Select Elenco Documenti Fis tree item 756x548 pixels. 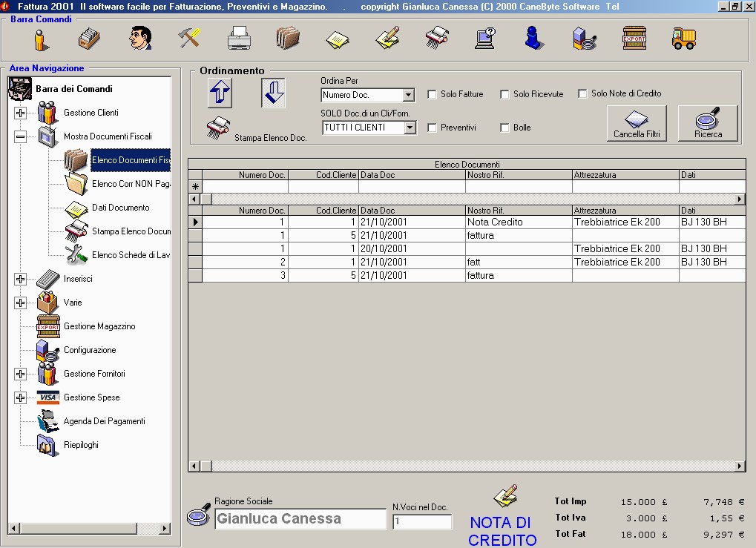[x=130, y=160]
